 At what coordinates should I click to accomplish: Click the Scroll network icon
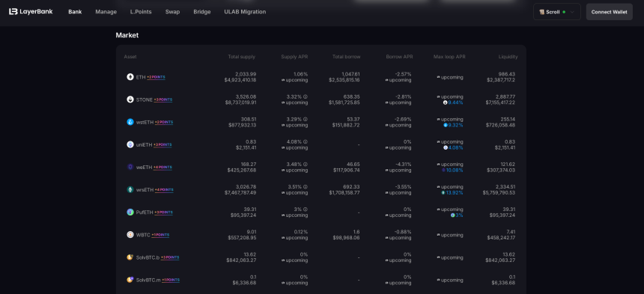coord(541,12)
